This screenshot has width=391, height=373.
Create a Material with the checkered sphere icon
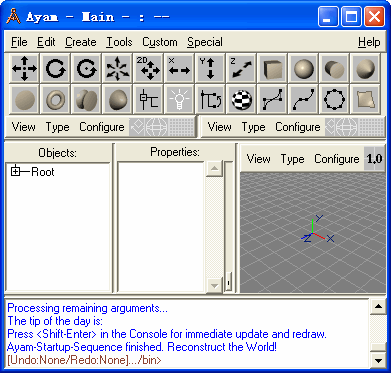[x=241, y=99]
